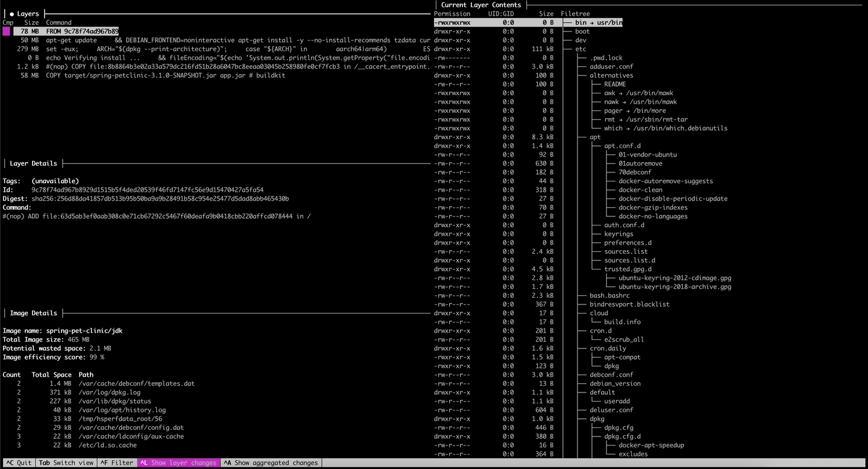Select the bash.bashrc file
Screen dimensions: 868x469
[x=609, y=295]
